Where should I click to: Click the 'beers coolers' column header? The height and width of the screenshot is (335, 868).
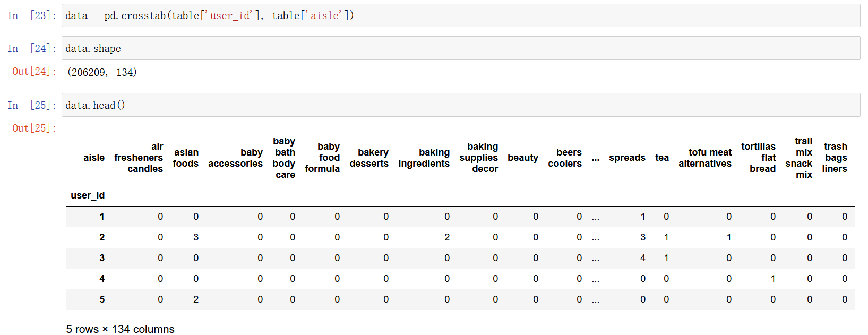pyautogui.click(x=565, y=158)
